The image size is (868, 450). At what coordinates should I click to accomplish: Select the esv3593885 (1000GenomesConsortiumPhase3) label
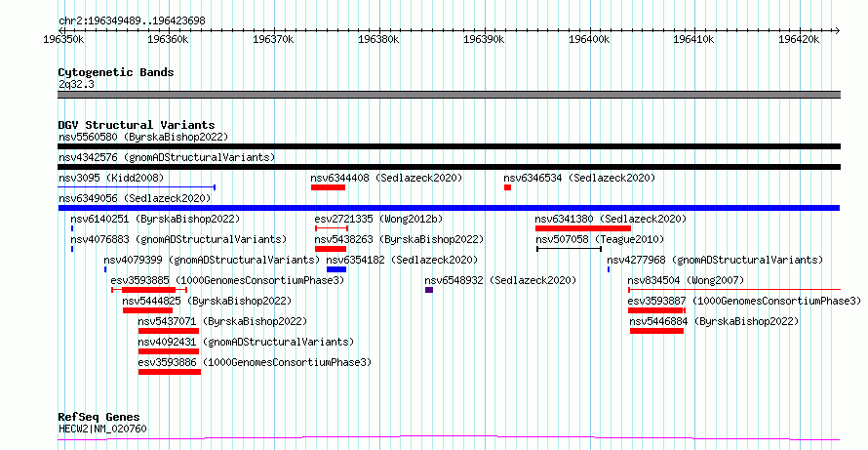[227, 280]
